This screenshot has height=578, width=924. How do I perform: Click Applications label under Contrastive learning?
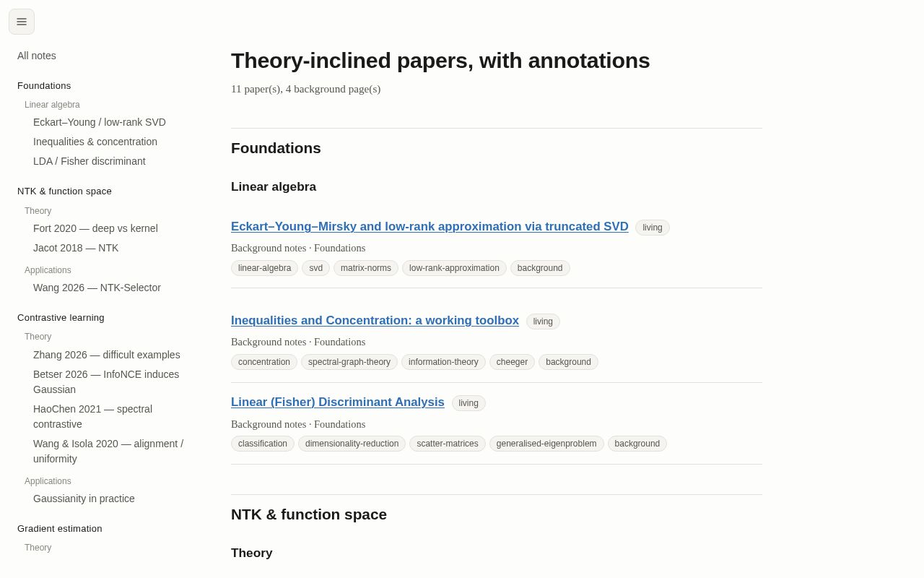pos(48,481)
